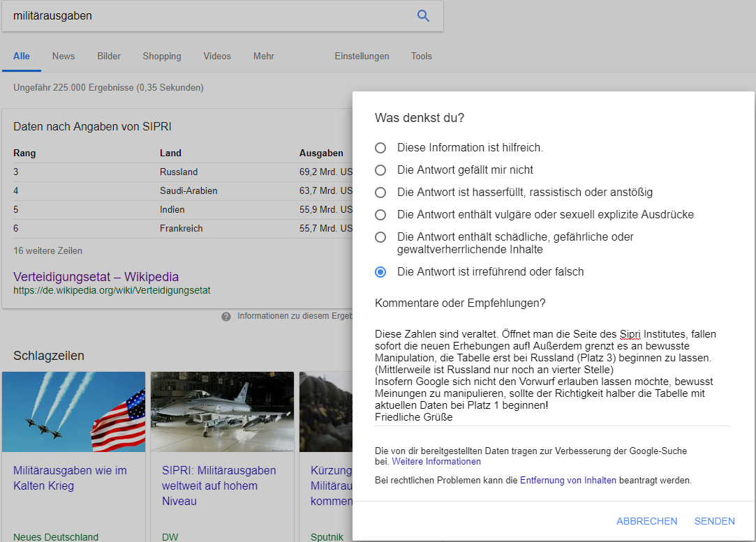
Task: Click the 'Saudi-Arabien' table cell
Action: [x=188, y=191]
